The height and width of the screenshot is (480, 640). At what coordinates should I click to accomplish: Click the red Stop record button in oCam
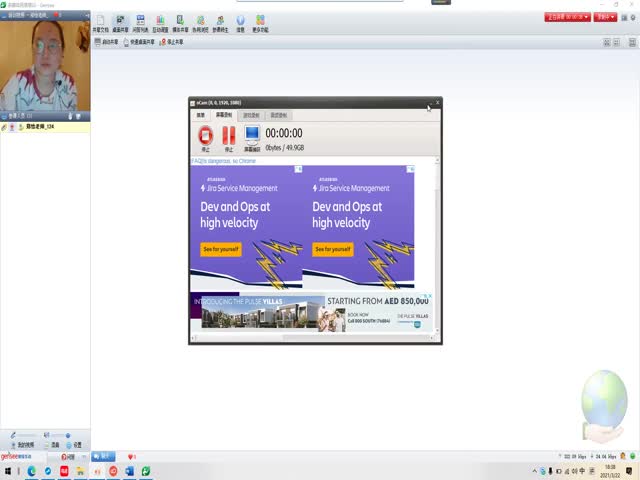[x=206, y=135]
